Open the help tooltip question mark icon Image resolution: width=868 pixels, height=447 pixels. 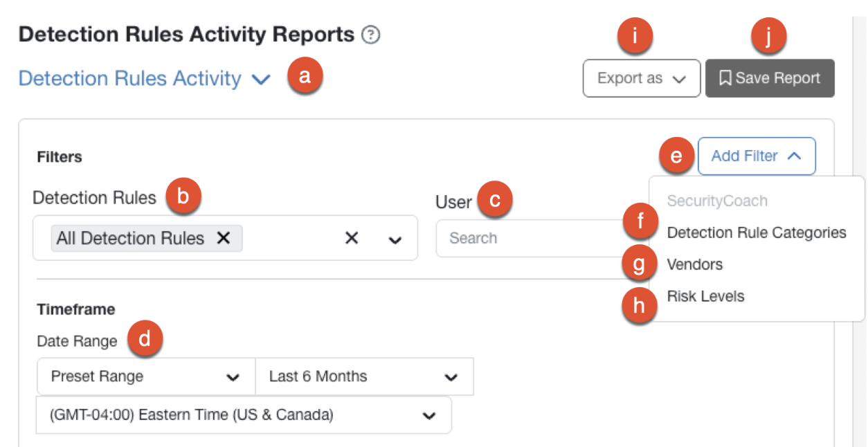pyautogui.click(x=371, y=33)
